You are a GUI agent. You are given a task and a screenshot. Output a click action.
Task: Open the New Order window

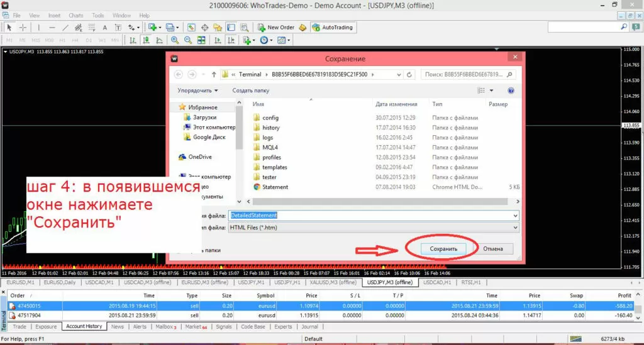(x=275, y=28)
